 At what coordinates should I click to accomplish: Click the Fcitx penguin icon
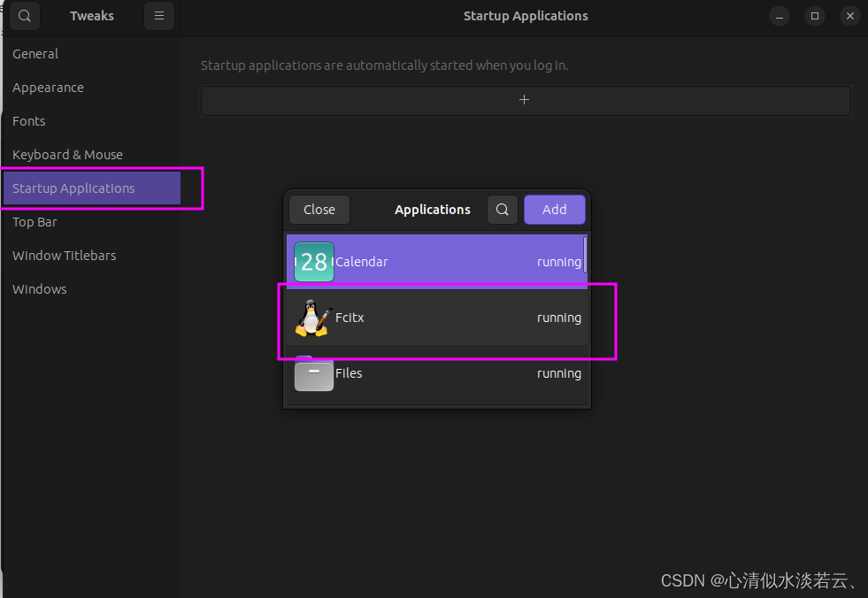point(313,318)
